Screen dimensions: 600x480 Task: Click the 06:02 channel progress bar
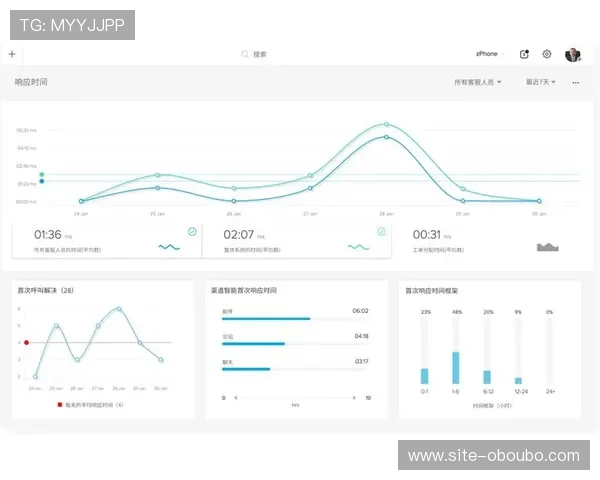coord(266,319)
